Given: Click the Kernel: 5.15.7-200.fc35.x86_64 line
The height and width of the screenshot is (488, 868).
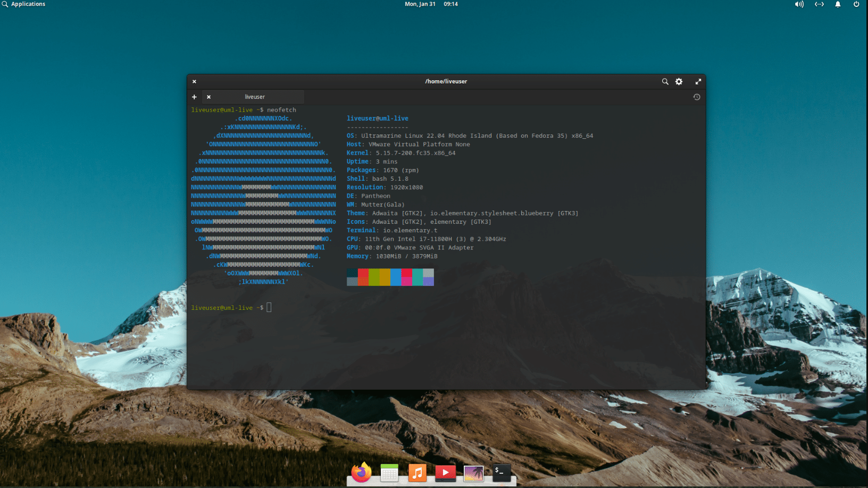Looking at the screenshot, I should [401, 153].
